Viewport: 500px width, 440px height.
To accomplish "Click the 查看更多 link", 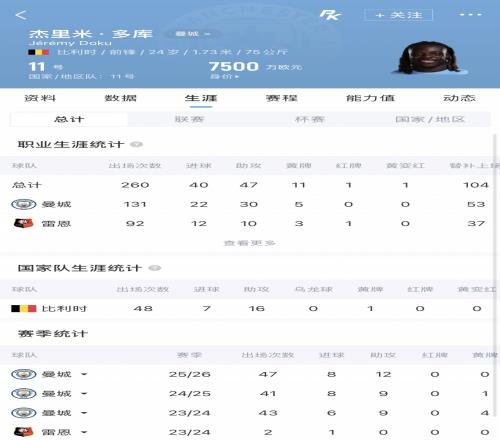I will [x=249, y=243].
